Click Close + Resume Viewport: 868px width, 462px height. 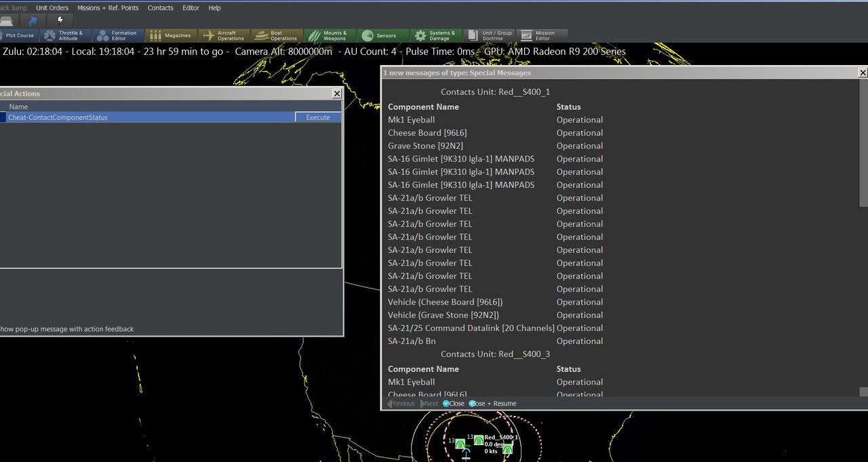[x=493, y=404]
